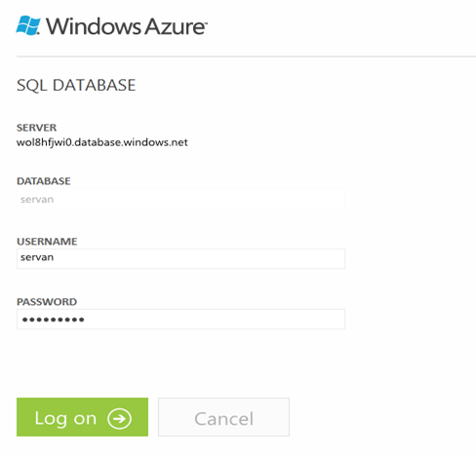Select the Windows Azure wordmark text
The image size is (476, 458).
coord(126,26)
